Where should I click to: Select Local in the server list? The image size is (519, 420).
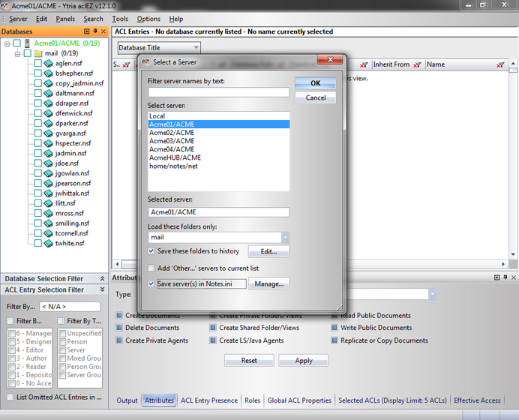(x=219, y=116)
